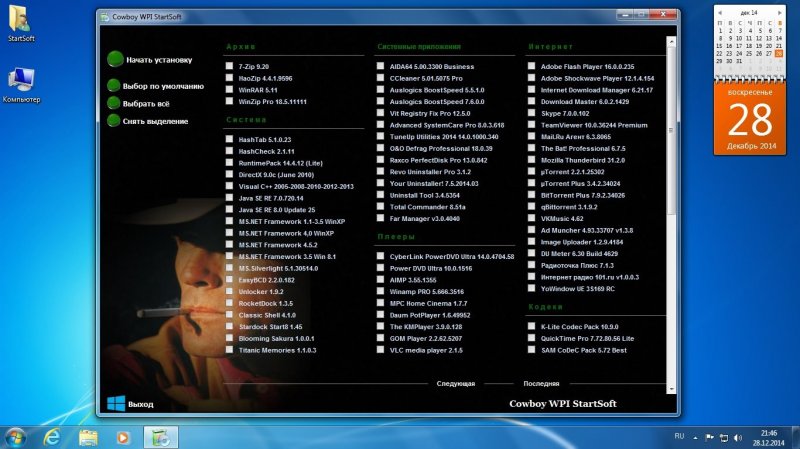
Task: Check Adobe Flash Player 16.0.0.235 checkbox
Action: (x=531, y=66)
